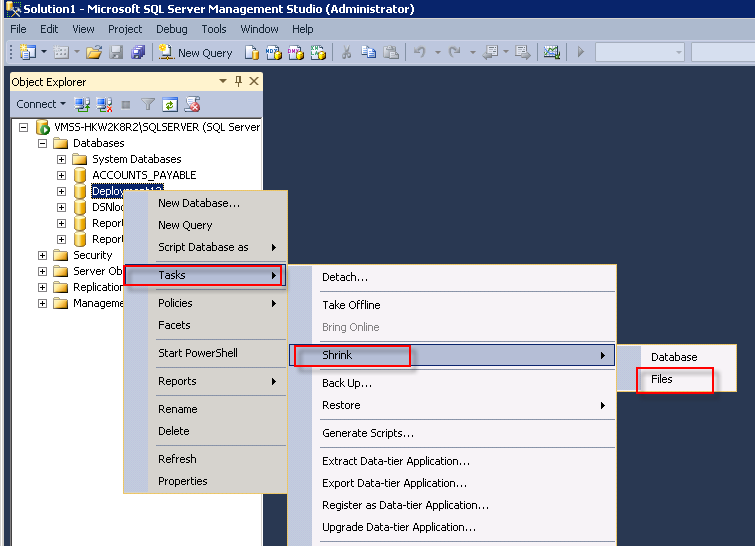This screenshot has width=755, height=546.
Task: Click the Disconnect server icon
Action: click(104, 104)
